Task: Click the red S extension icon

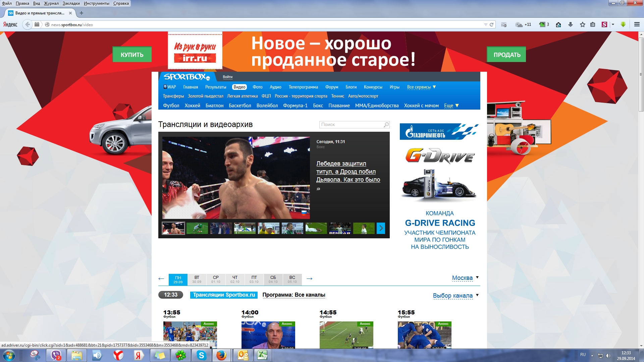Action: (604, 24)
